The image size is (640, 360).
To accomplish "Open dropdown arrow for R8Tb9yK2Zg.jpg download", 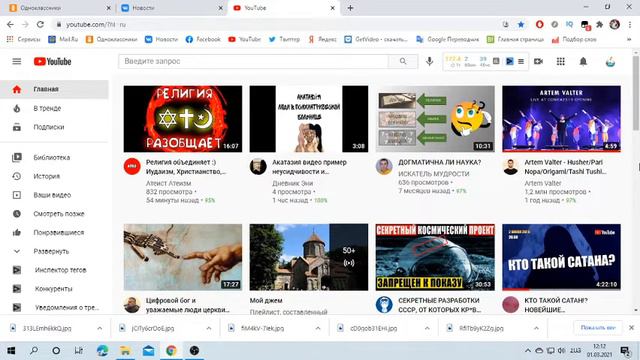I will (536, 328).
